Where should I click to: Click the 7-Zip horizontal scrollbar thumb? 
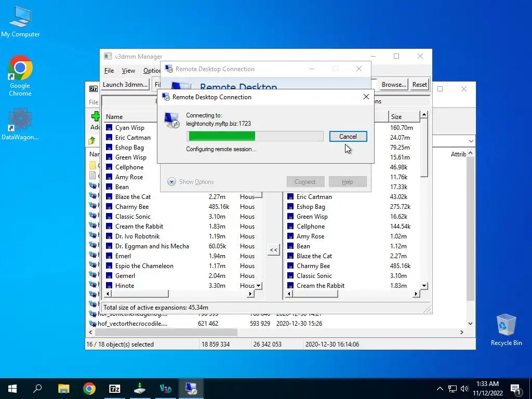pyautogui.click(x=166, y=332)
